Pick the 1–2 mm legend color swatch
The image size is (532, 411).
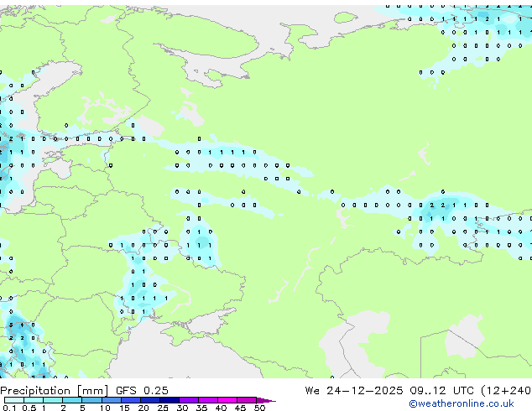53,400
